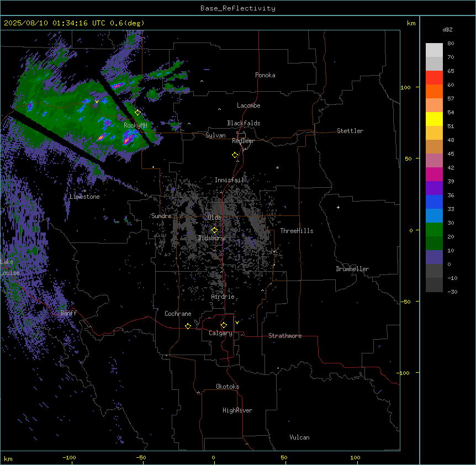Click the Strathmore town label
476x465 pixels.
coord(285,336)
